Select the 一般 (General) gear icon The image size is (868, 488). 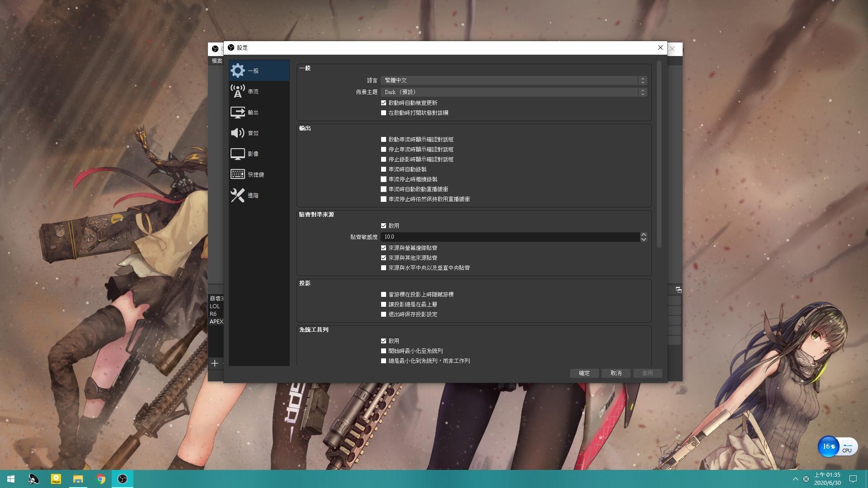[x=237, y=70]
